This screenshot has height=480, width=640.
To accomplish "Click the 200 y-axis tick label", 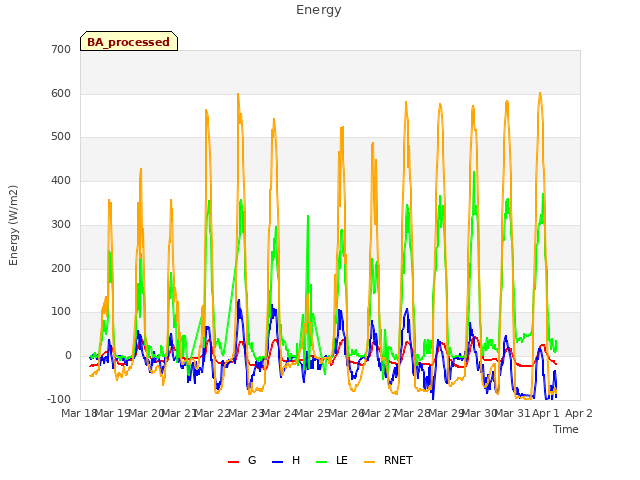I will pos(61,269).
